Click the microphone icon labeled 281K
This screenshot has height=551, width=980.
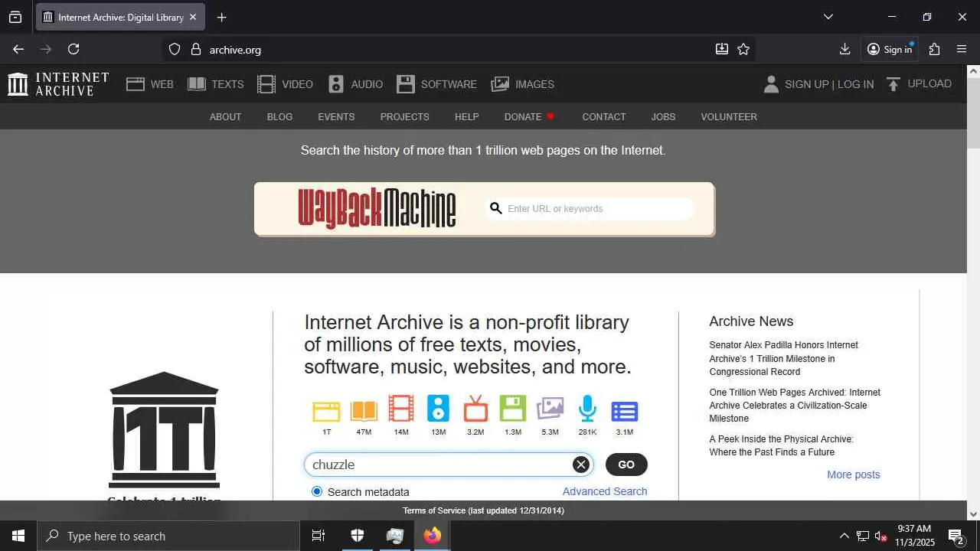click(587, 409)
